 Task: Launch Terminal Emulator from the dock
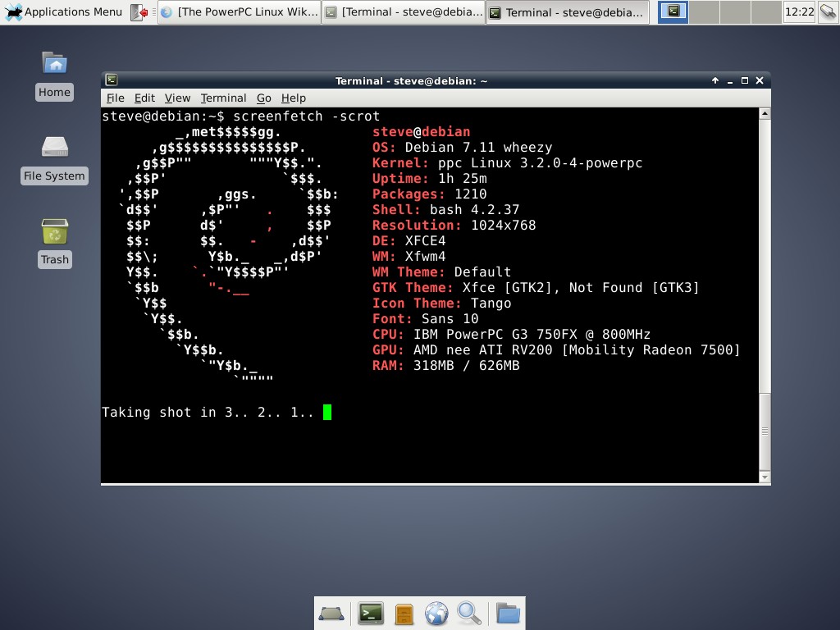(x=371, y=614)
